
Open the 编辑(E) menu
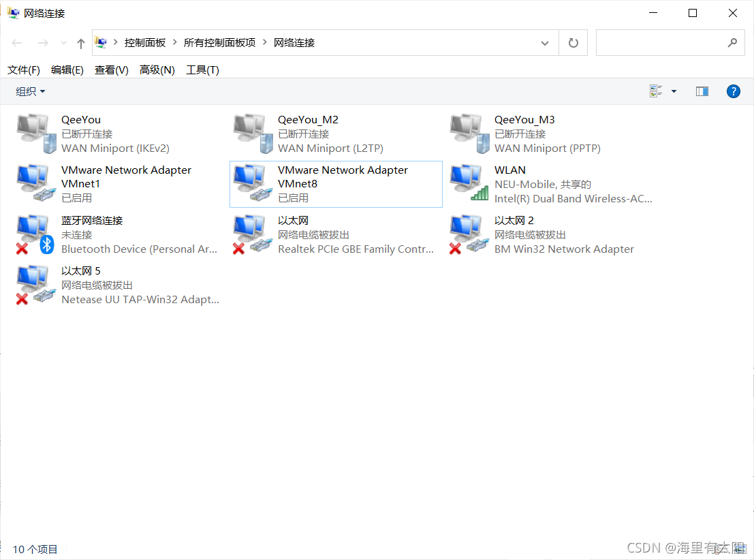(67, 70)
